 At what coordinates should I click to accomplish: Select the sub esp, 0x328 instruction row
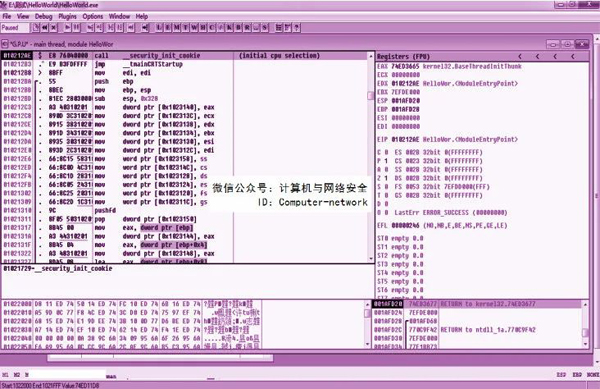(x=184, y=98)
